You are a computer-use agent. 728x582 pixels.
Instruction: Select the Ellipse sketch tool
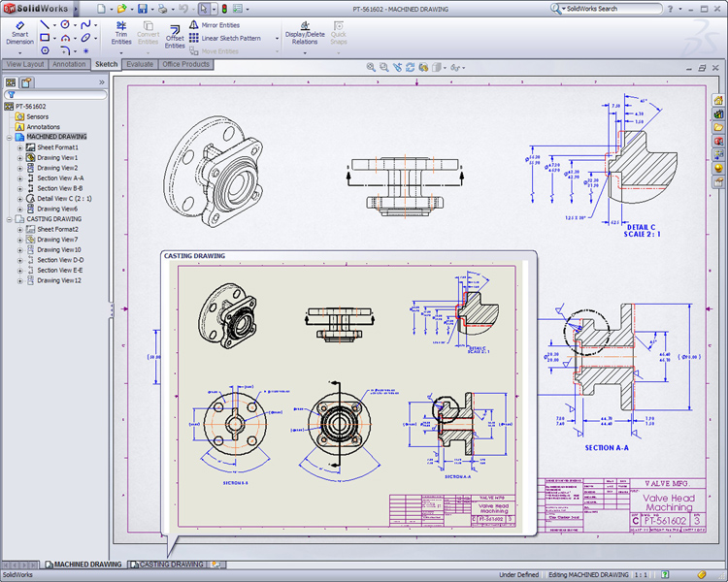(85, 38)
